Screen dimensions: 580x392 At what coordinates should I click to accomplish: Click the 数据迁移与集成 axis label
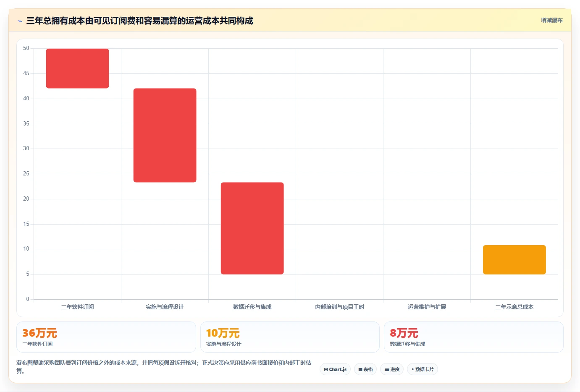(x=252, y=307)
